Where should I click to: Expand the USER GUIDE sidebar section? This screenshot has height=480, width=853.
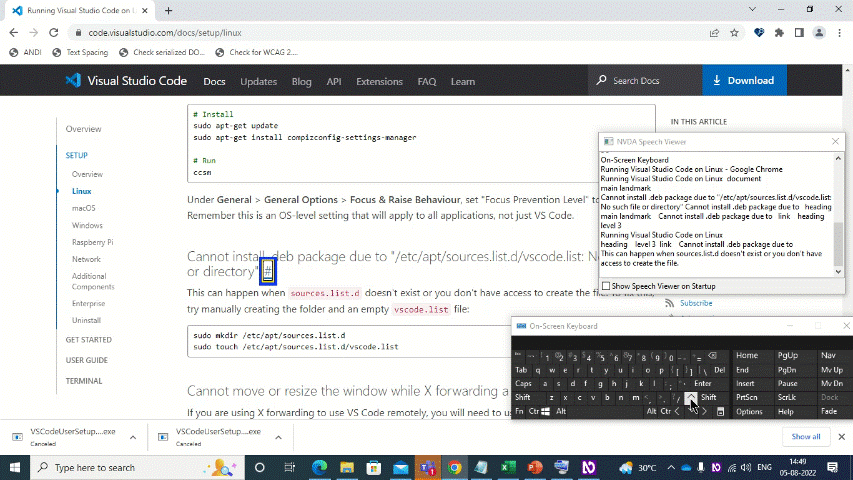[86, 360]
